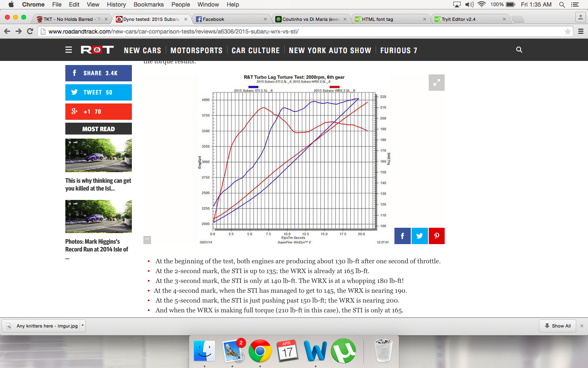Click the R&T logo
The image size is (588, 368).
coord(97,50)
